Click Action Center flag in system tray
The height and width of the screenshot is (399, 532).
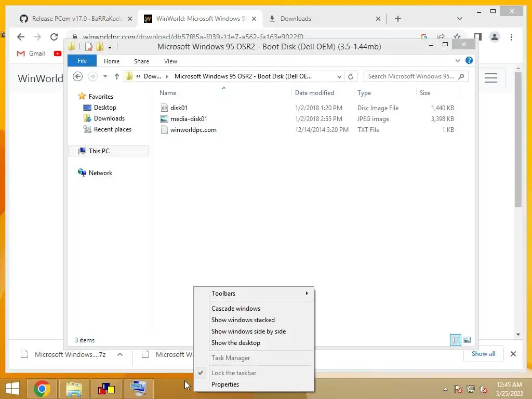pyautogui.click(x=458, y=389)
